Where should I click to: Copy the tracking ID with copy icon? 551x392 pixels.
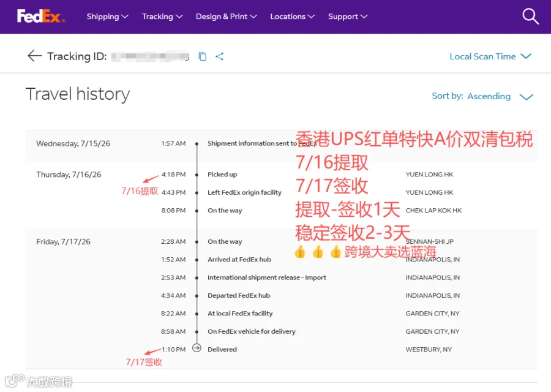pyautogui.click(x=203, y=56)
